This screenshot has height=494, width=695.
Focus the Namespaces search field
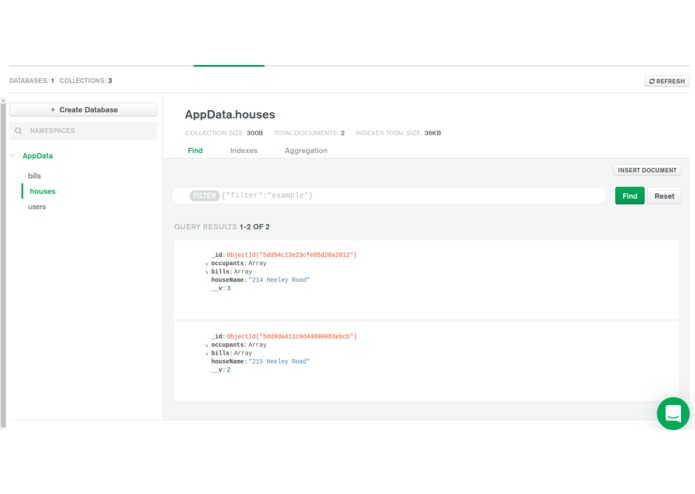(83, 131)
